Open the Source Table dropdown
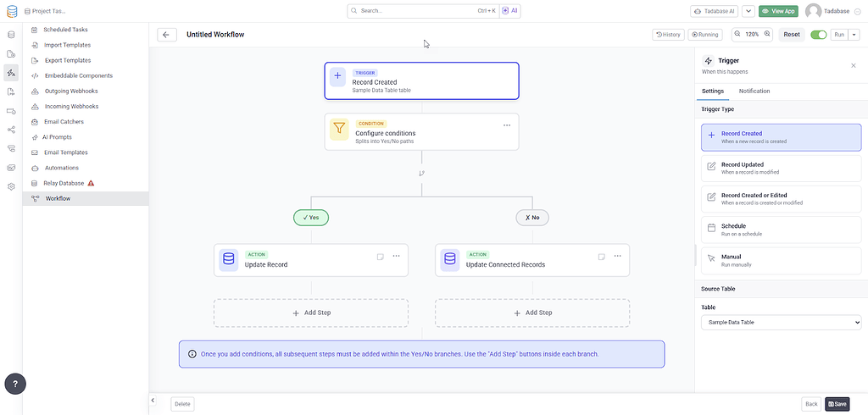The image size is (868, 415). [781, 322]
